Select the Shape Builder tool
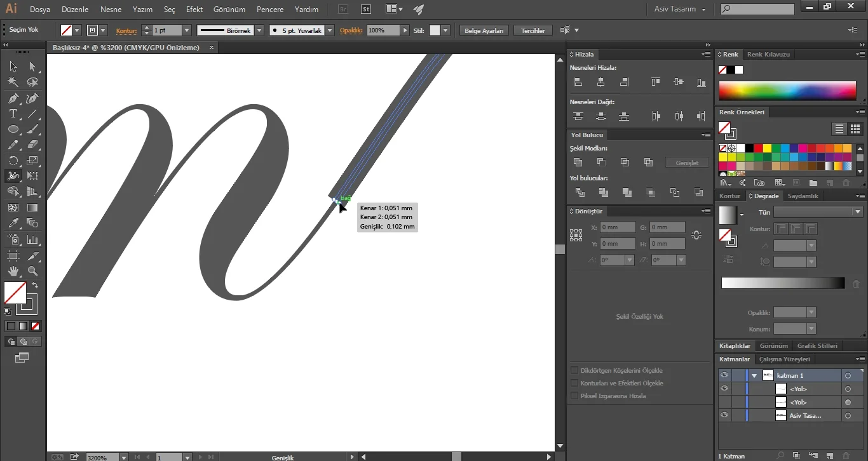 (x=13, y=191)
